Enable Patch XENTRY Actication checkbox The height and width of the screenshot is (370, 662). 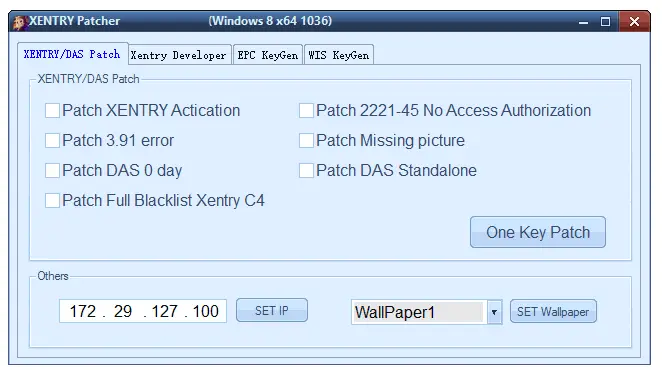click(x=52, y=111)
